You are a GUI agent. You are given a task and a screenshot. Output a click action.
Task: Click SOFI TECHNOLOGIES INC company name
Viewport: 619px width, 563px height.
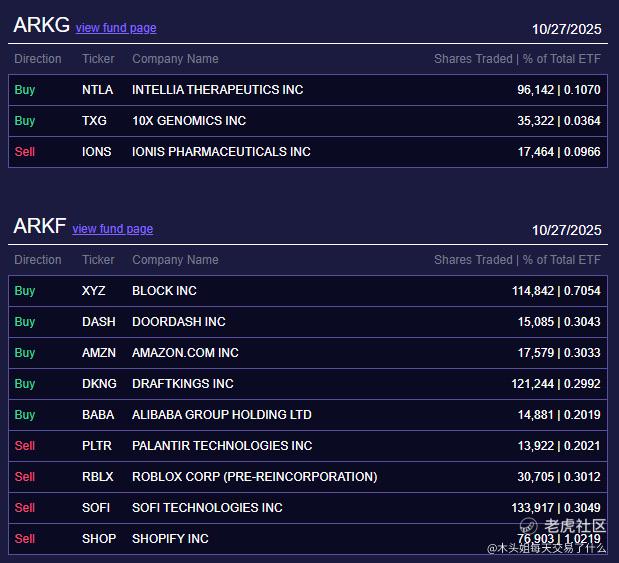pos(207,507)
